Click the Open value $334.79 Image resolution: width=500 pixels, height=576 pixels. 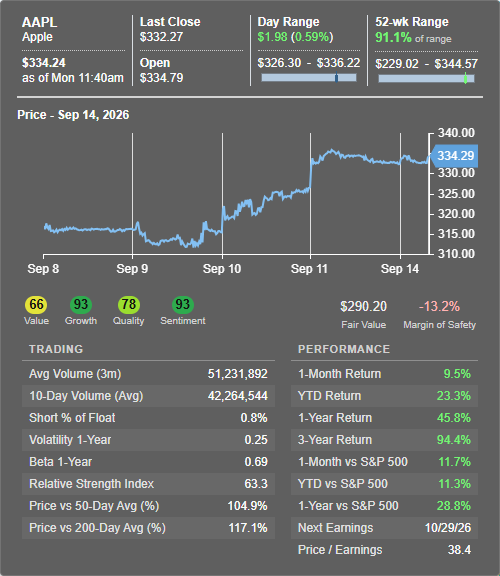coord(161,78)
